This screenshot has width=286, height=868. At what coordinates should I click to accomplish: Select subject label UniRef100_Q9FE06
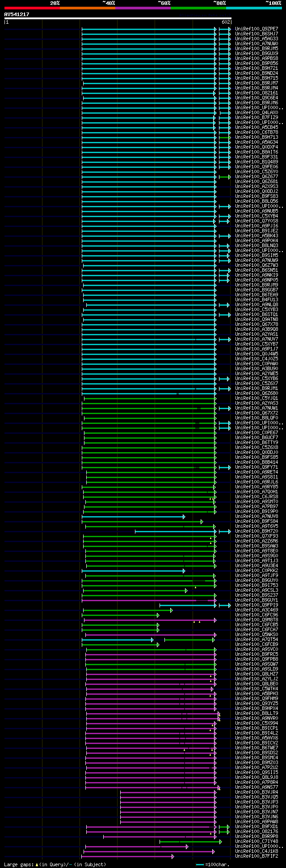(x=257, y=167)
